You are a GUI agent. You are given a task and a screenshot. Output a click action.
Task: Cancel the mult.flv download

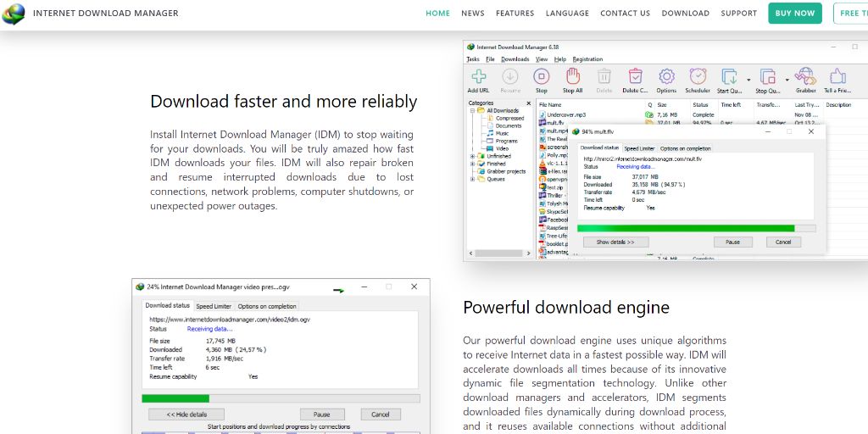tap(783, 242)
